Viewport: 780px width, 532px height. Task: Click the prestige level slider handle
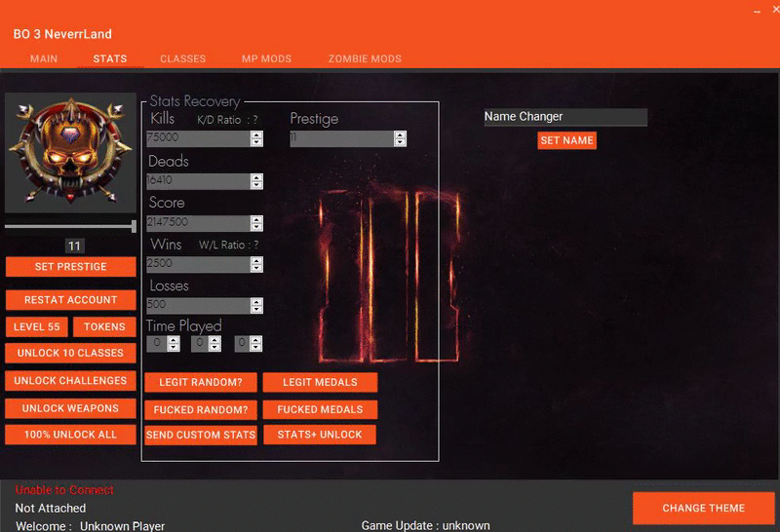click(134, 226)
